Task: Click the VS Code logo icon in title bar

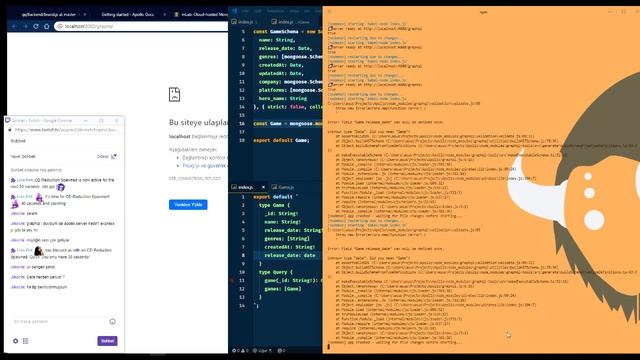Action: (235, 11)
